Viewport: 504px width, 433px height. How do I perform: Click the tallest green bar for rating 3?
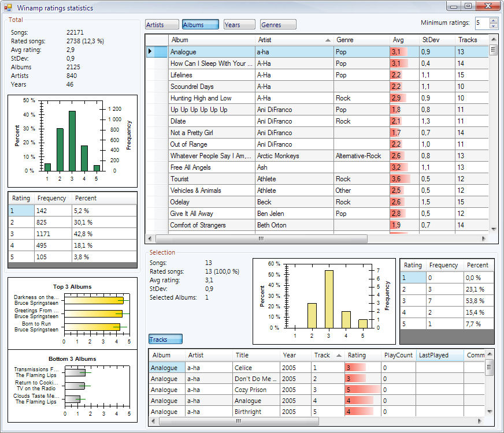[x=72, y=141]
